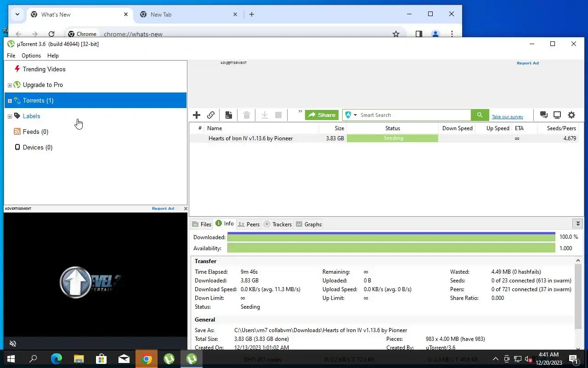Sort torrents by the Size column header
Screen dimensions: 588x368
tap(333, 128)
